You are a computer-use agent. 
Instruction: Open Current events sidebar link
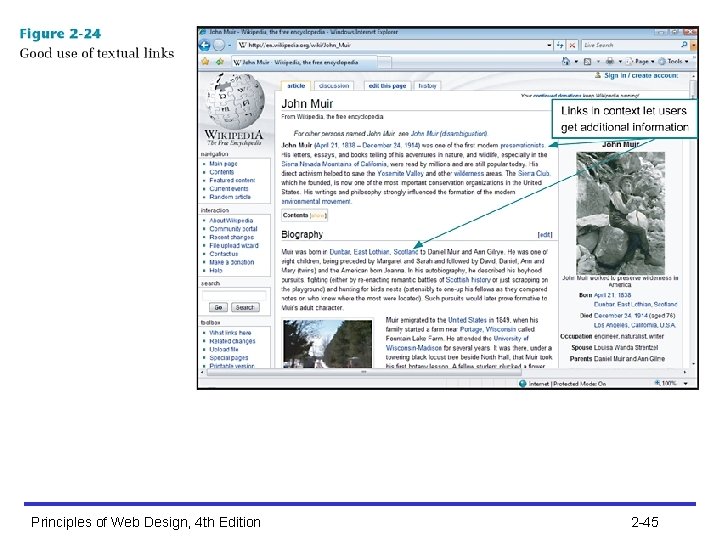tap(229, 188)
